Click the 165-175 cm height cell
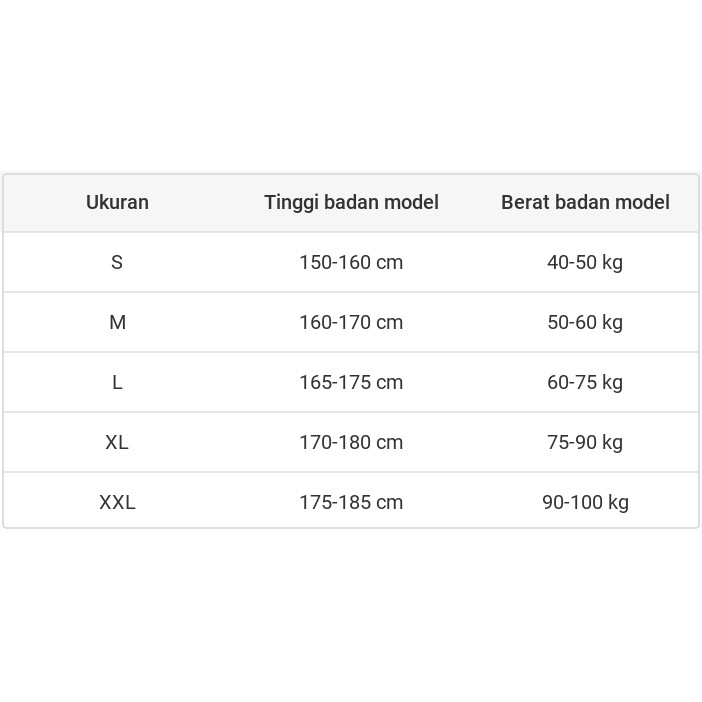Screen dimensions: 702x702 351,382
